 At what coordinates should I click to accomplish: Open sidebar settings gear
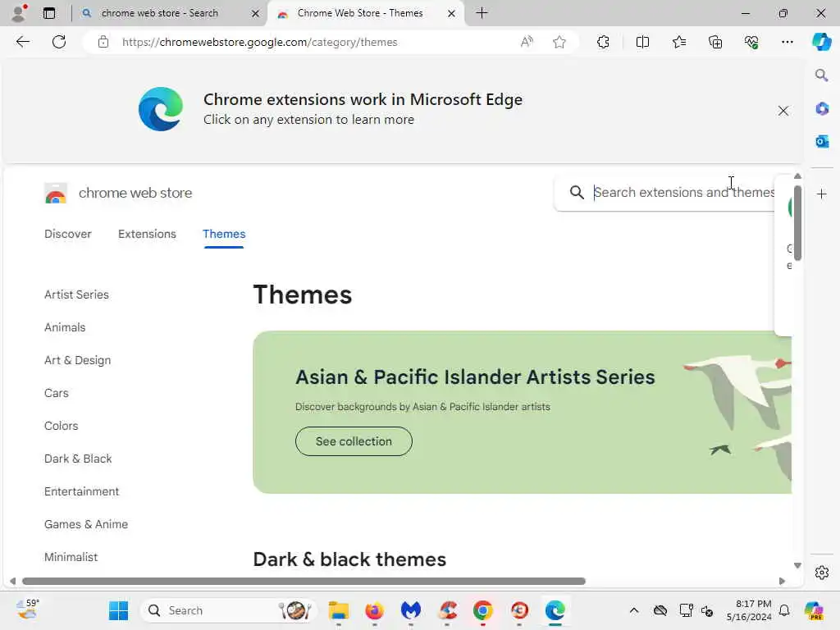pyautogui.click(x=822, y=573)
